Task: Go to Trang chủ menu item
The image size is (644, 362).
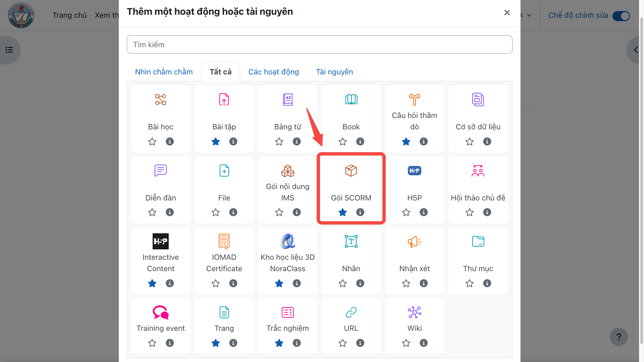Action: [69, 15]
